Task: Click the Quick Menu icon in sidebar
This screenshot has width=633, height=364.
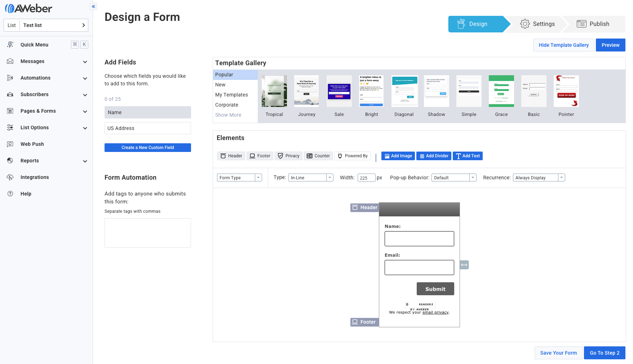Action: pyautogui.click(x=10, y=45)
